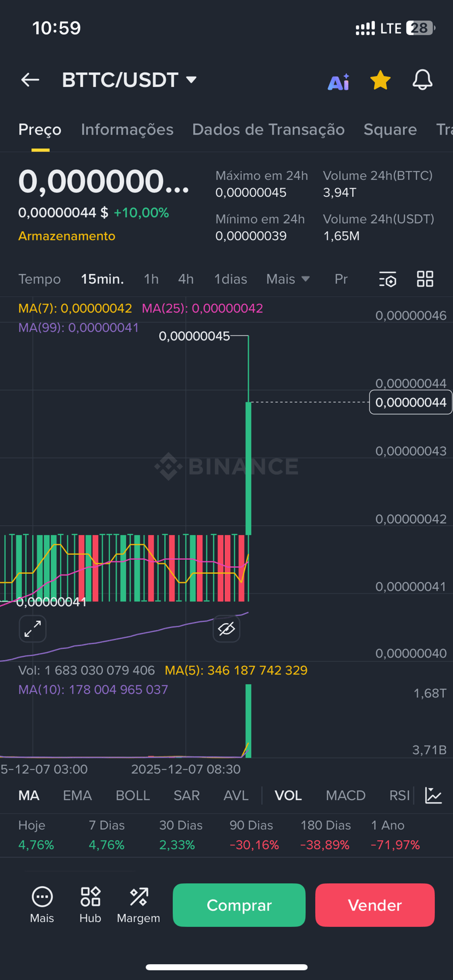The width and height of the screenshot is (453, 980).
Task: Tap the Volume 24h(USDT) value 1,65M
Action: pos(341,236)
